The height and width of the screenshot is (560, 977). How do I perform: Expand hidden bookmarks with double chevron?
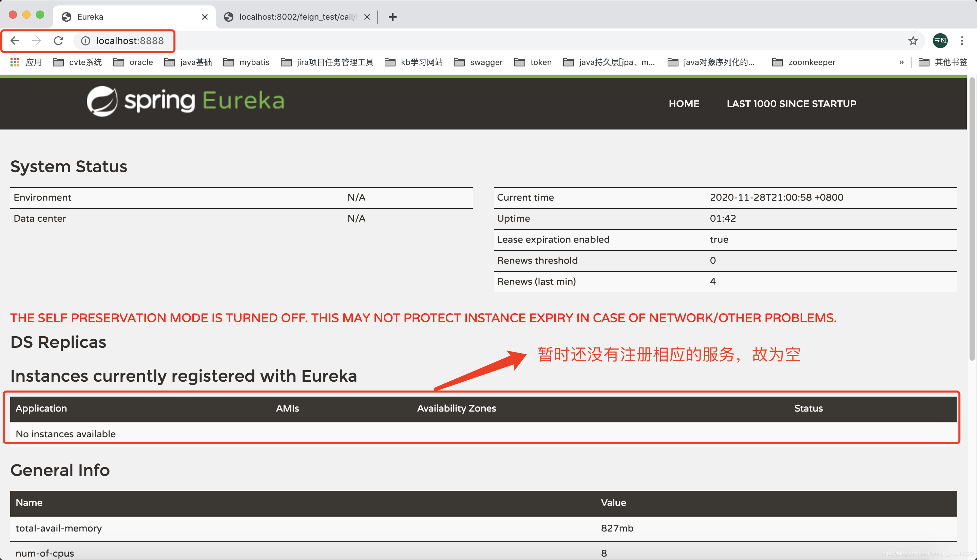click(901, 62)
